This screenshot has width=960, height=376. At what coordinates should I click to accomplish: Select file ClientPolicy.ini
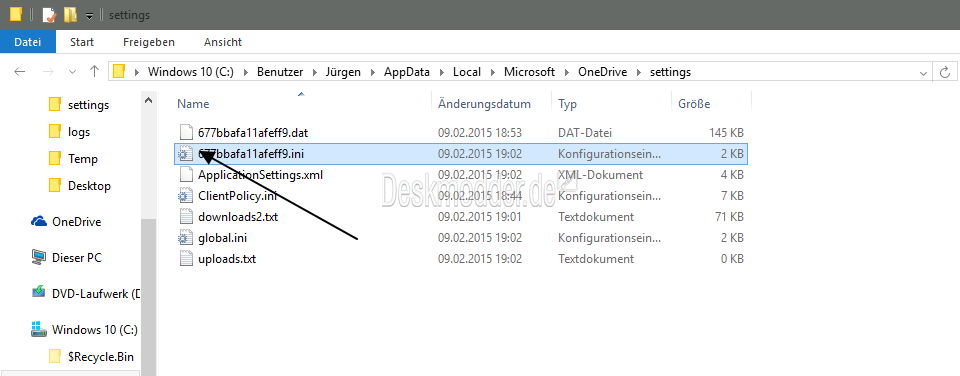pyautogui.click(x=238, y=196)
